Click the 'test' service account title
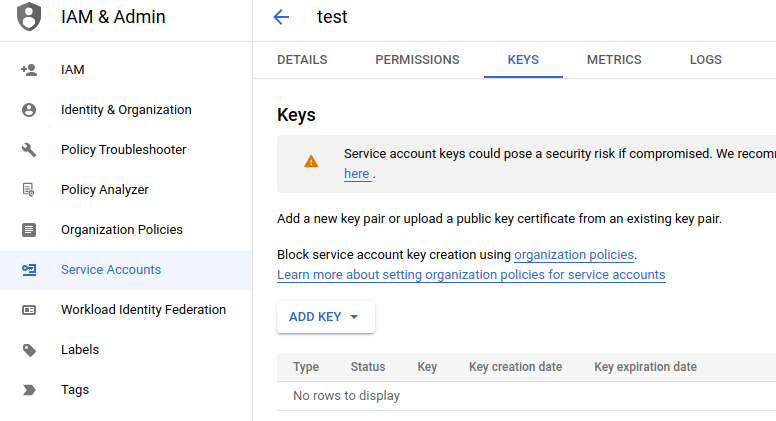Screen dimensions: 776x421 coord(332,17)
